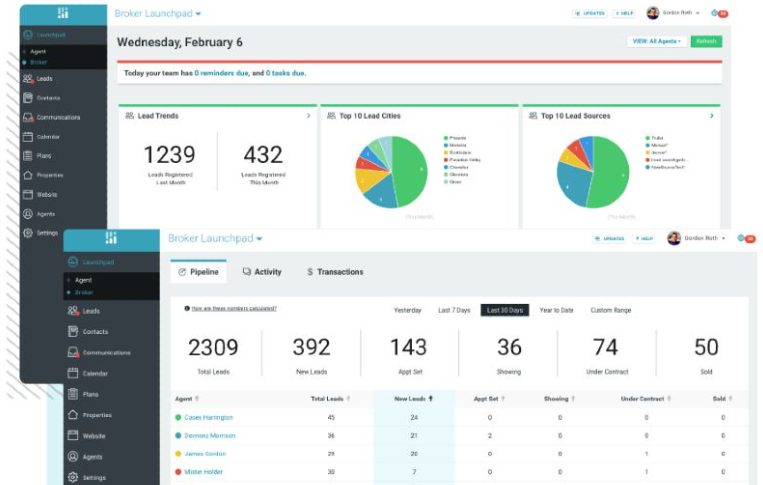This screenshot has height=485, width=763.
Task: Expand Lead Trends chevron arrow
Action: point(309,116)
